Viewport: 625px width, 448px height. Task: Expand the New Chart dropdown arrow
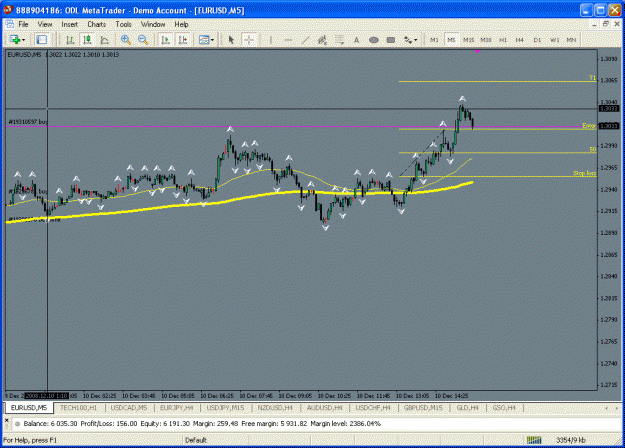tap(24, 40)
